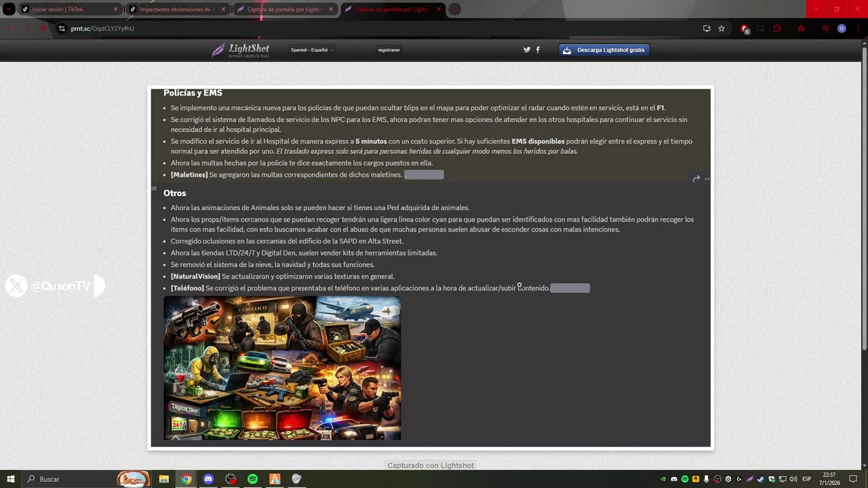The image size is (868, 488).
Task: View site information icon in address bar
Action: pos(62,28)
